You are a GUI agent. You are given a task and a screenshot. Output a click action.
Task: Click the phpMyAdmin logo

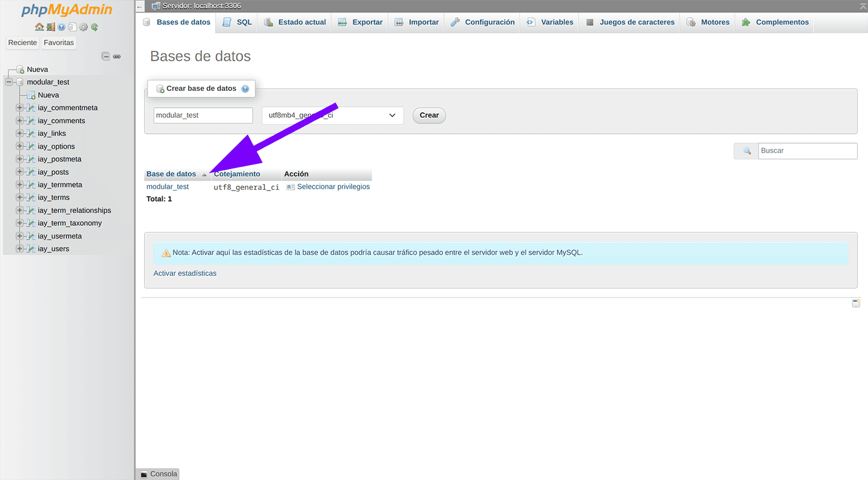pyautogui.click(x=67, y=10)
